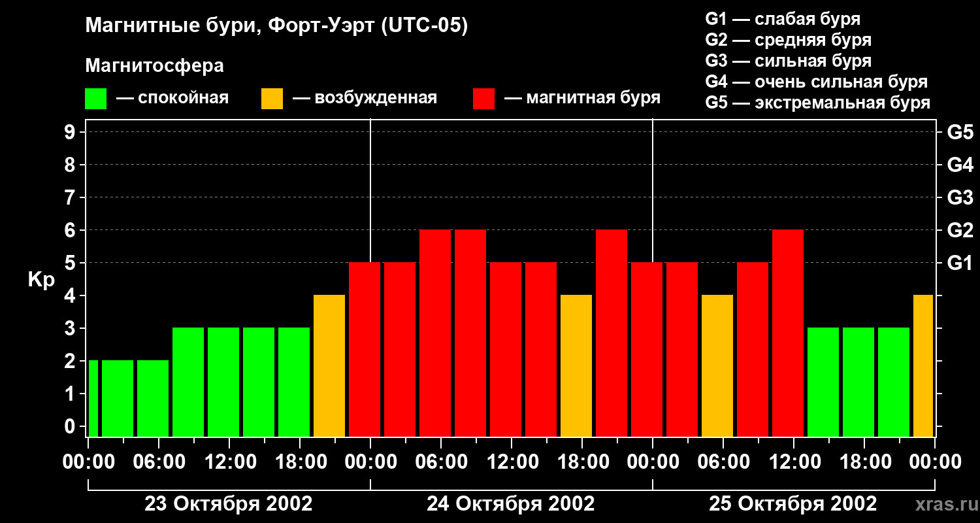Click the 'Магнитосфера' legend heading

point(154,66)
